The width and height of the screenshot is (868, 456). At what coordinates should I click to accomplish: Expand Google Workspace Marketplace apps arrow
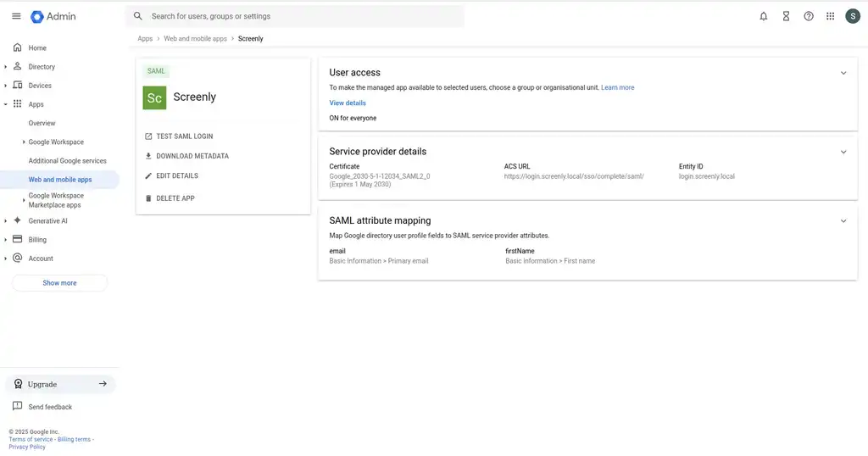point(23,200)
